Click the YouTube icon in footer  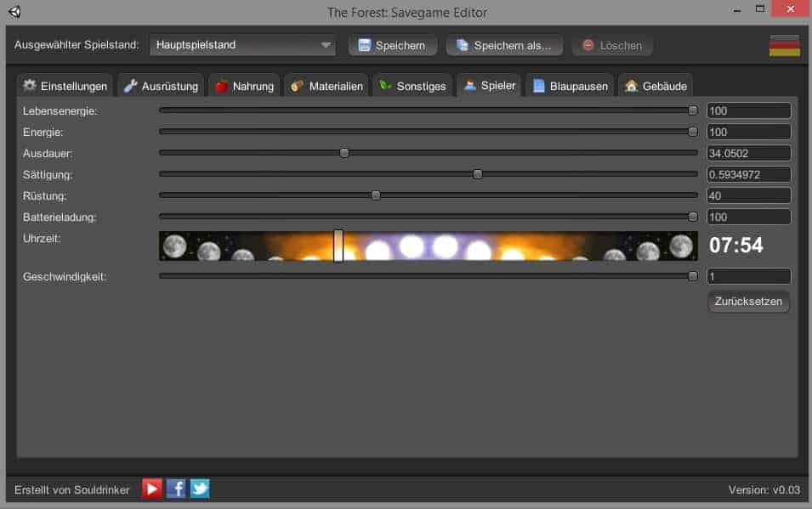(x=152, y=489)
